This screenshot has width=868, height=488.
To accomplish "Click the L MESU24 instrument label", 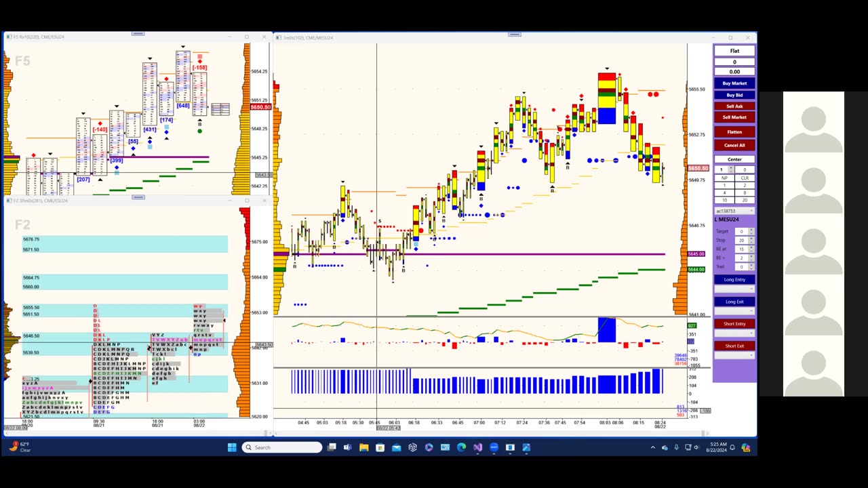I will click(x=727, y=220).
